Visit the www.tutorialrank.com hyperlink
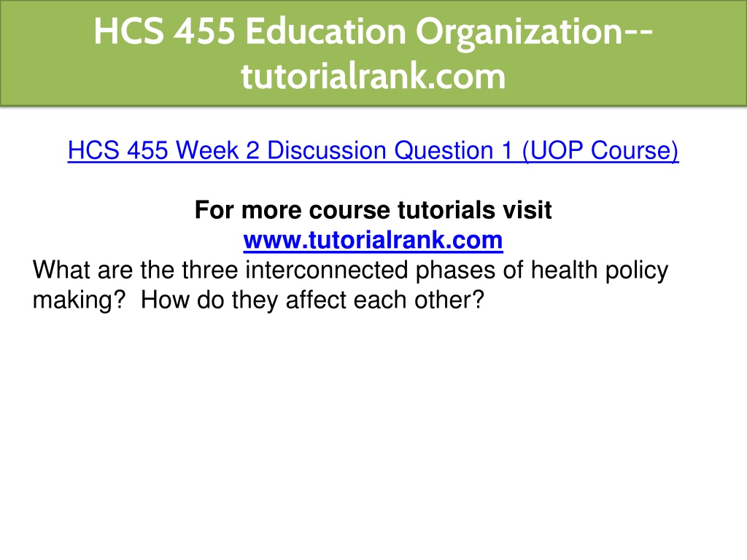Screen dimensions: 747x560 coord(373,240)
